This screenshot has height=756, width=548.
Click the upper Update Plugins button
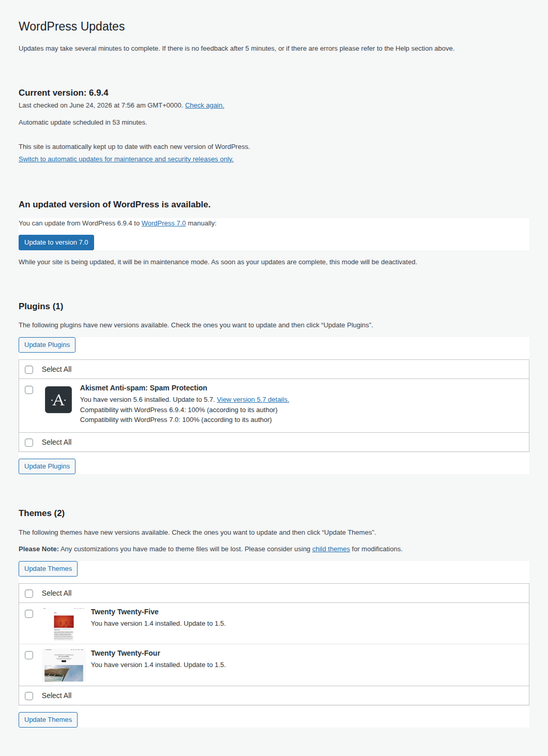click(47, 345)
